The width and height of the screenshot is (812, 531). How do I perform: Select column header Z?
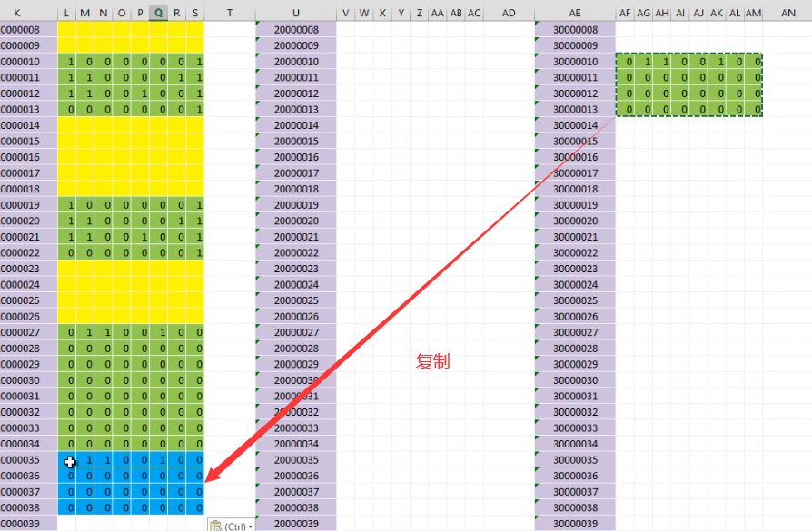419,13
